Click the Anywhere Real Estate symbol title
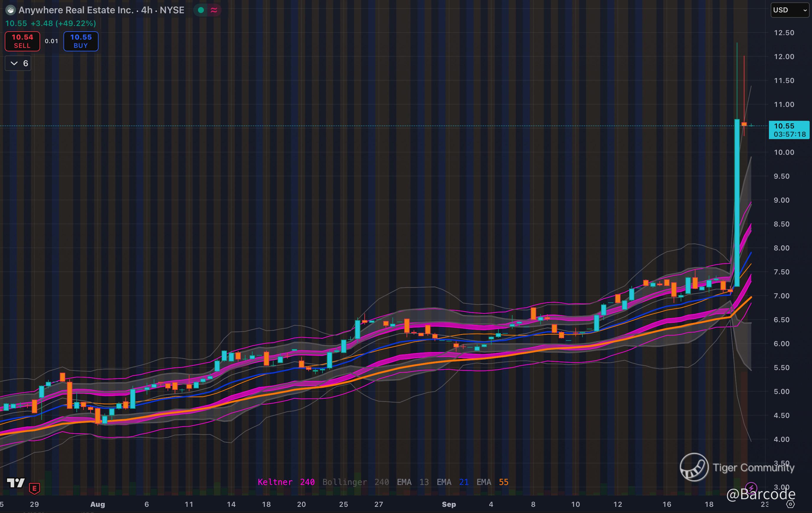This screenshot has height=513, width=812. pyautogui.click(x=101, y=10)
